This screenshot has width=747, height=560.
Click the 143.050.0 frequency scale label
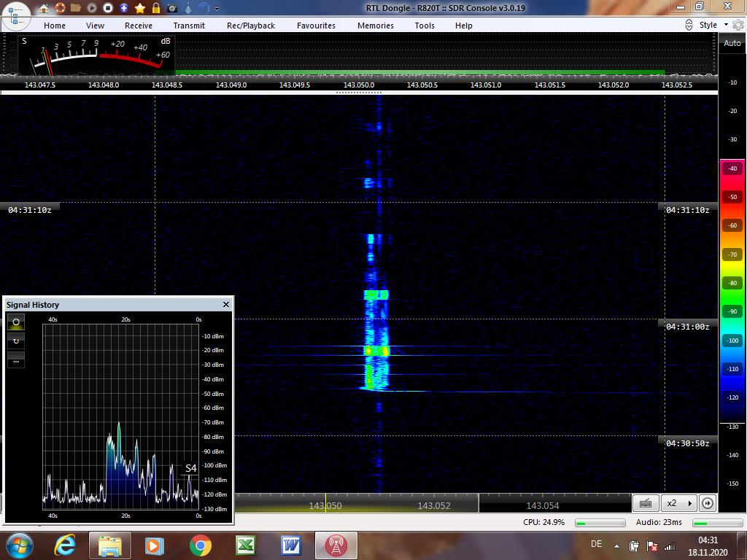tap(359, 85)
